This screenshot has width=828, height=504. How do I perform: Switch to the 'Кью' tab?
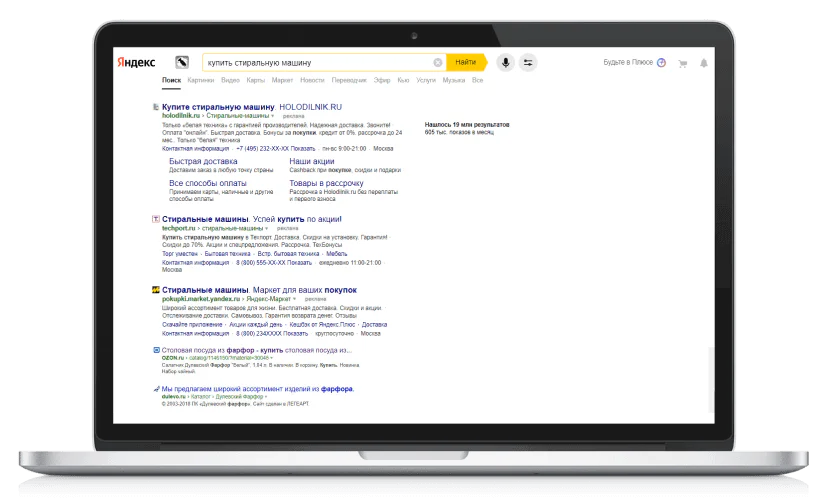click(x=403, y=80)
